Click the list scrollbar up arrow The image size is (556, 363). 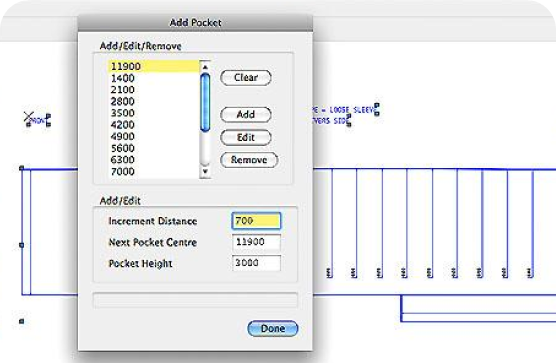(x=205, y=67)
